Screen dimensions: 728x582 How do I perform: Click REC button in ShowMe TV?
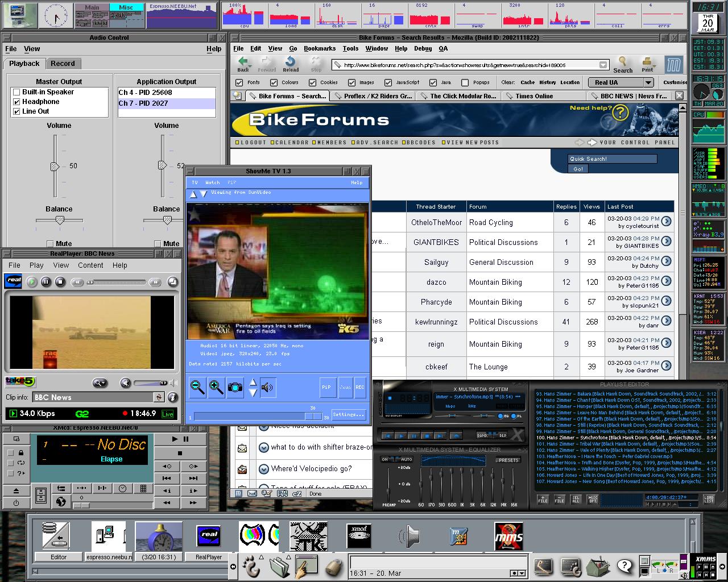pos(359,387)
